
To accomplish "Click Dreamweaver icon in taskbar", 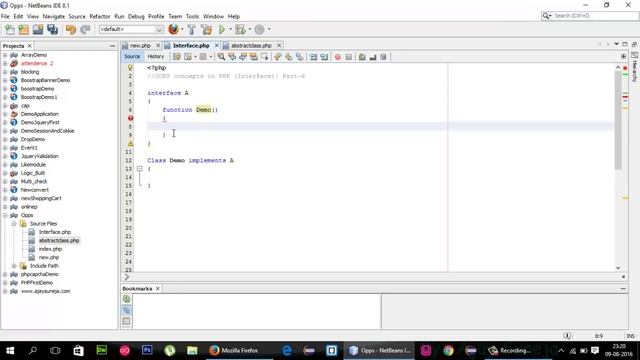I will click(x=101, y=350).
